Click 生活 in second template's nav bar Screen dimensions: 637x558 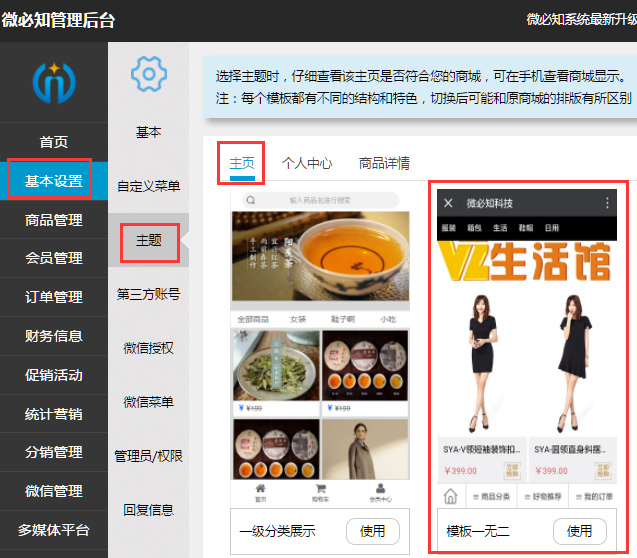[500, 228]
